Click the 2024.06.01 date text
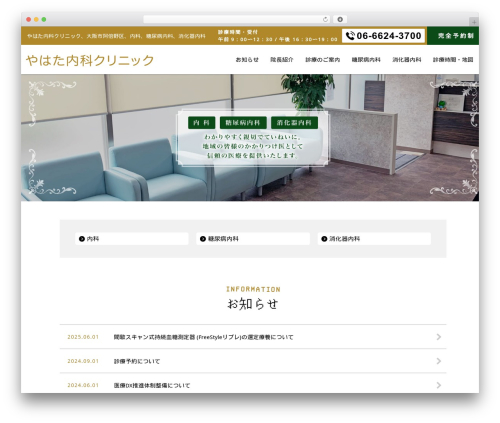Image resolution: width=500 pixels, height=423 pixels. (x=83, y=385)
